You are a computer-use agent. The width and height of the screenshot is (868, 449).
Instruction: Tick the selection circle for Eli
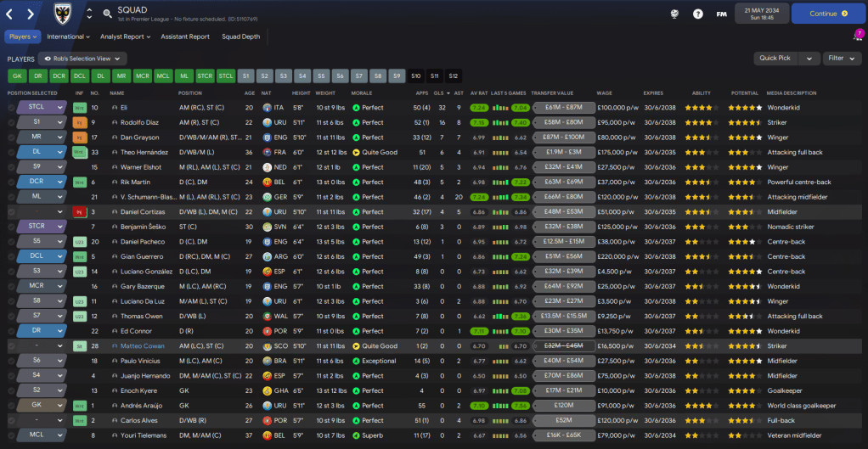[x=12, y=108]
